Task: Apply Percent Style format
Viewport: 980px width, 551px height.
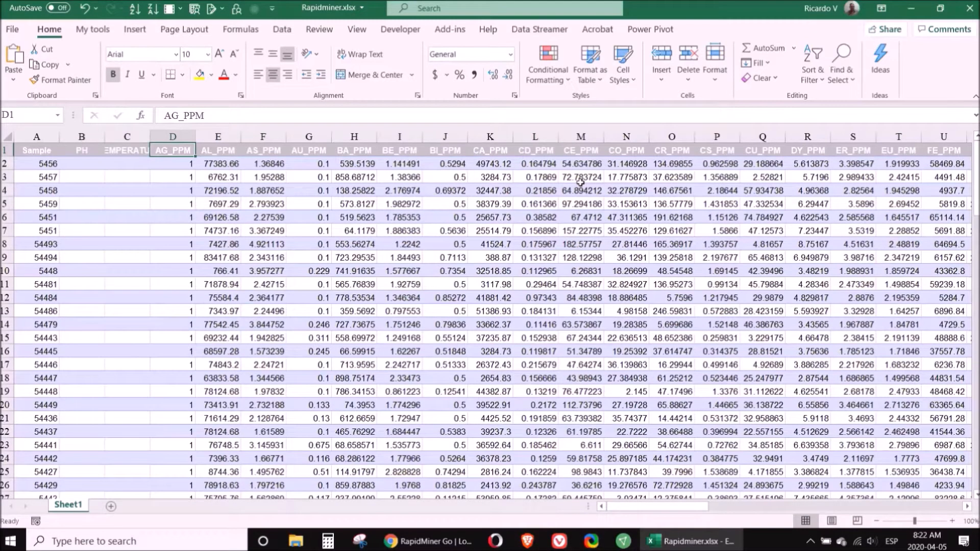Action: click(x=459, y=75)
